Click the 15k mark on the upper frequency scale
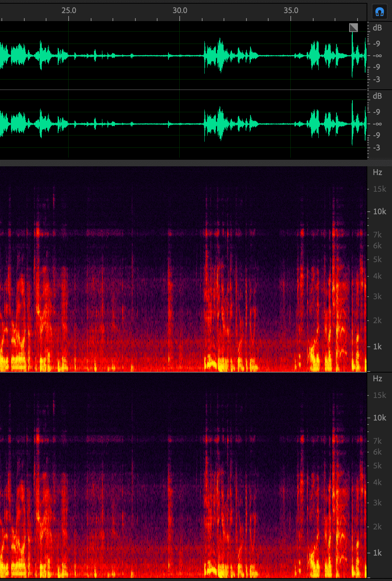This screenshot has width=392, height=581. pyautogui.click(x=379, y=189)
